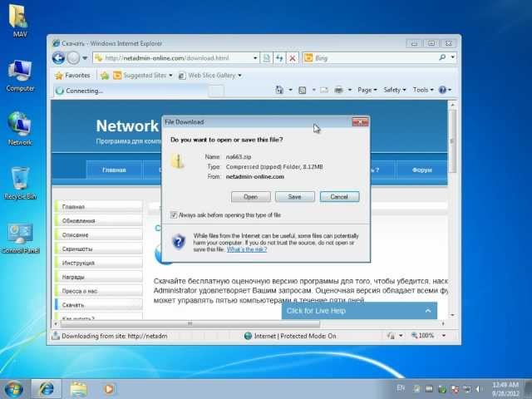The image size is (532, 399).
Task: Select Главная in the left sidebar
Action: (98, 207)
